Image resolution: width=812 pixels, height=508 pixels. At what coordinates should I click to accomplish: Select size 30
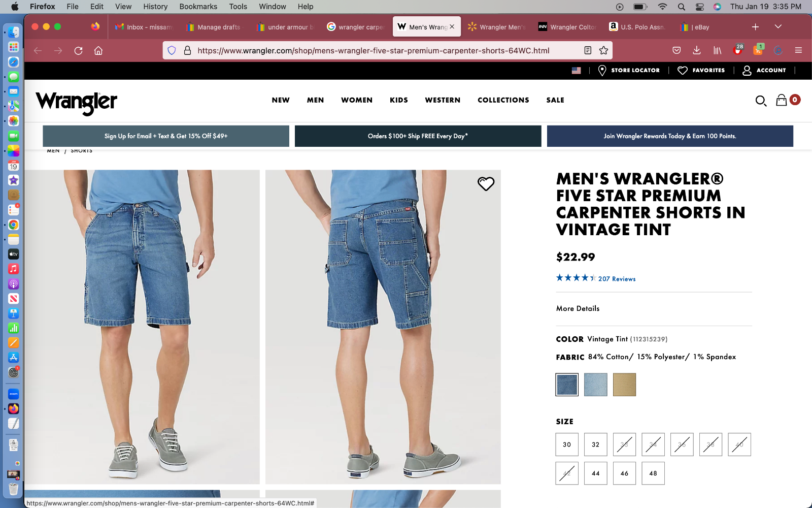567,444
